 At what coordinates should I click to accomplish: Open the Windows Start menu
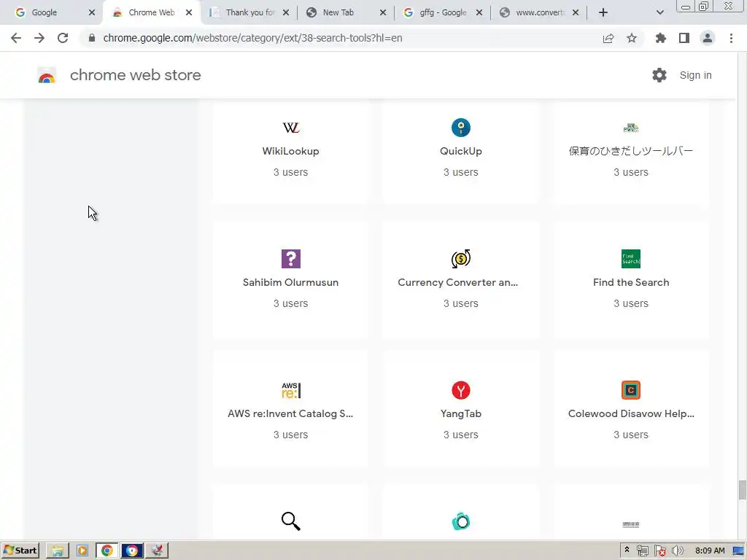click(x=20, y=551)
